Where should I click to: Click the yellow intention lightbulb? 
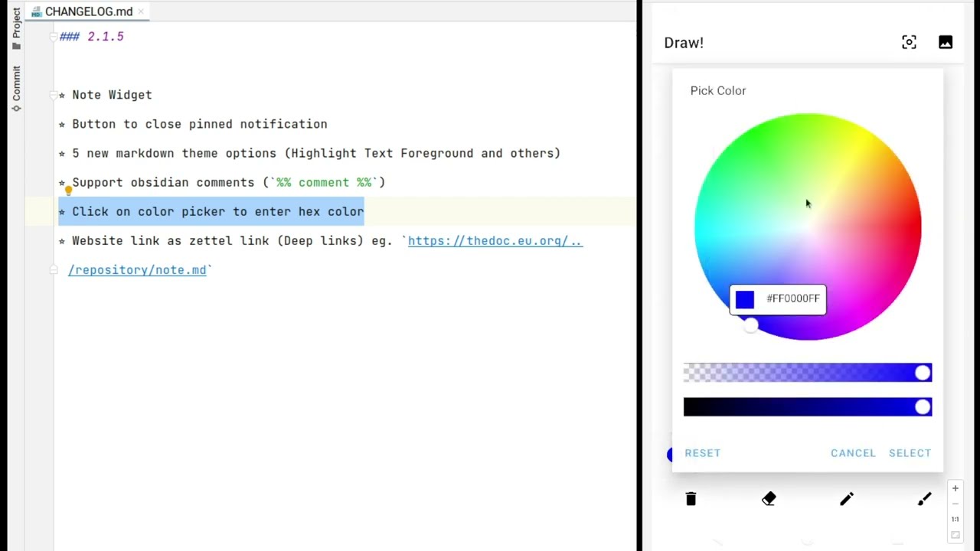(x=68, y=190)
